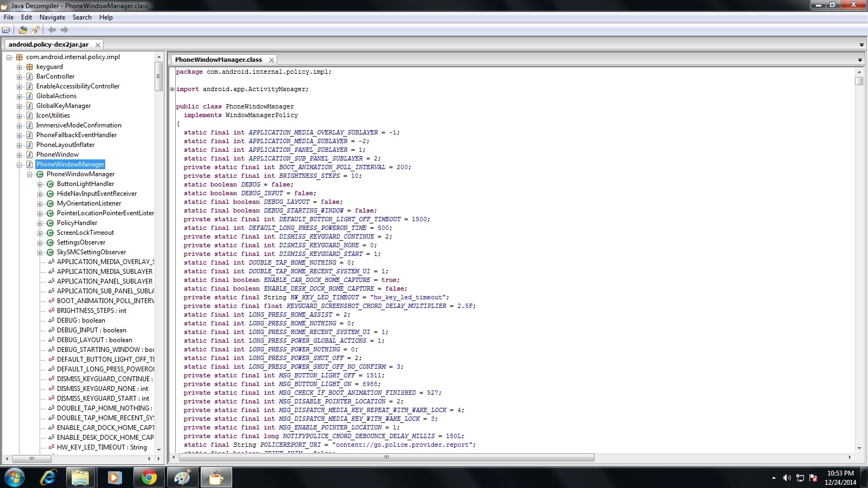Collapse the PhoneWindowManager class file node

pos(20,164)
